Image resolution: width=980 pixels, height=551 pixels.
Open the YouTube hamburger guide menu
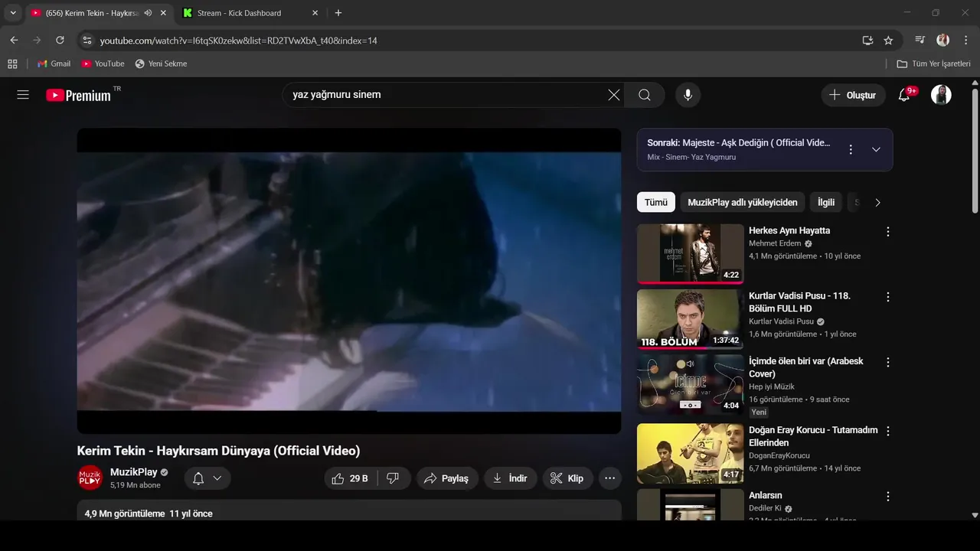tap(23, 95)
